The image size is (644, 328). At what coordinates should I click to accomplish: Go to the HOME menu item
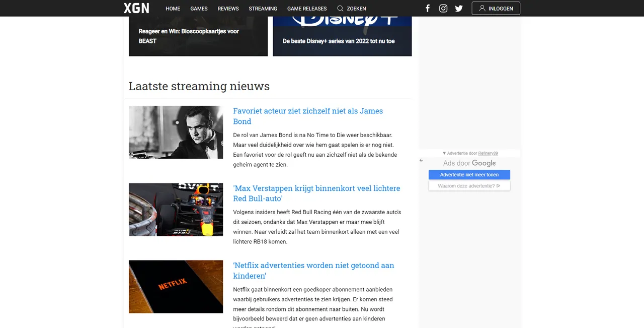(x=173, y=9)
